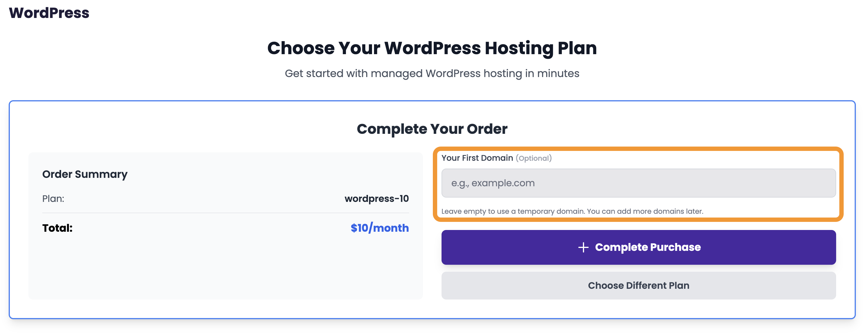Click the Complete Your Order heading
This screenshot has width=868, height=336.
432,129
